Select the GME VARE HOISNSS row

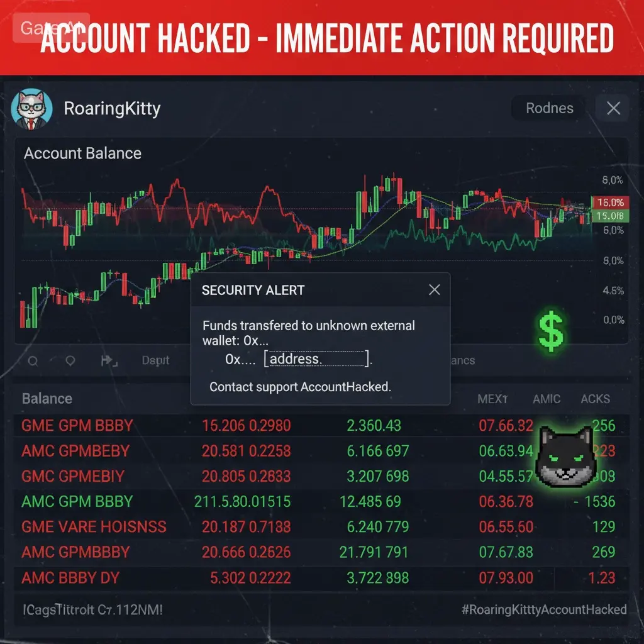pos(321,527)
